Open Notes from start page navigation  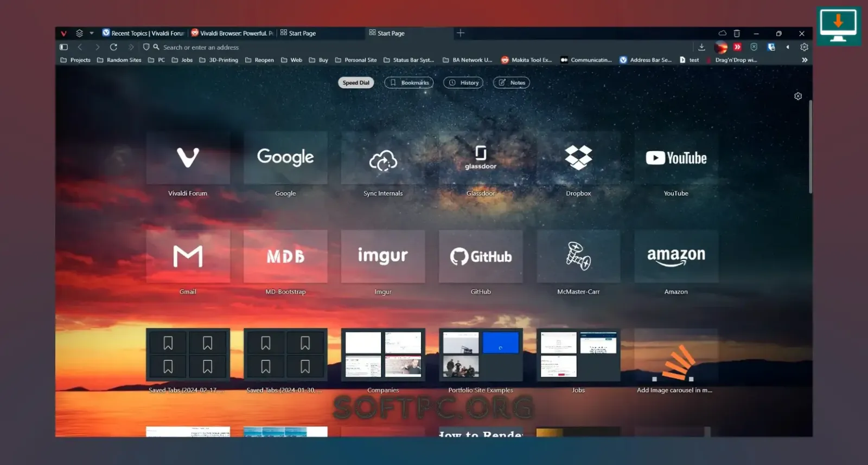[x=512, y=82]
